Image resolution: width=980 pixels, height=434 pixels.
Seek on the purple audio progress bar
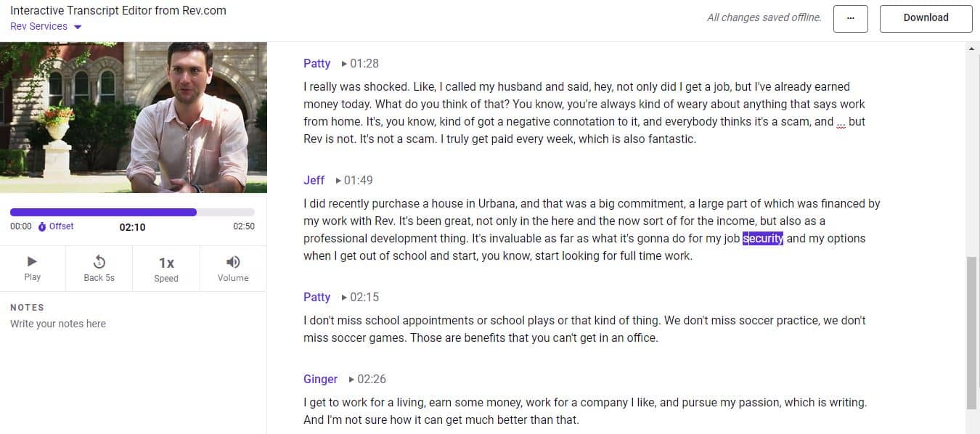click(132, 212)
